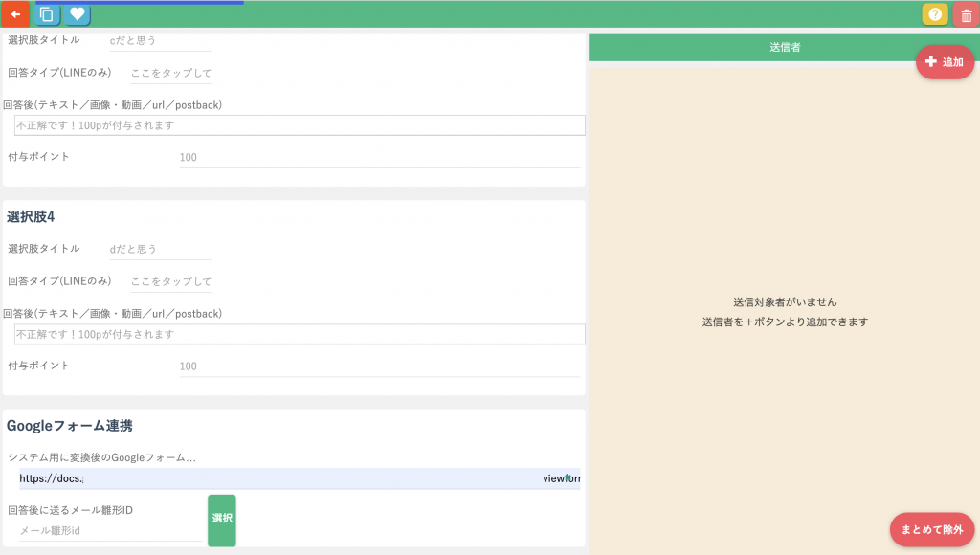This screenshot has height=555, width=980.
Task: Click the Google form URL field
Action: tap(299, 478)
